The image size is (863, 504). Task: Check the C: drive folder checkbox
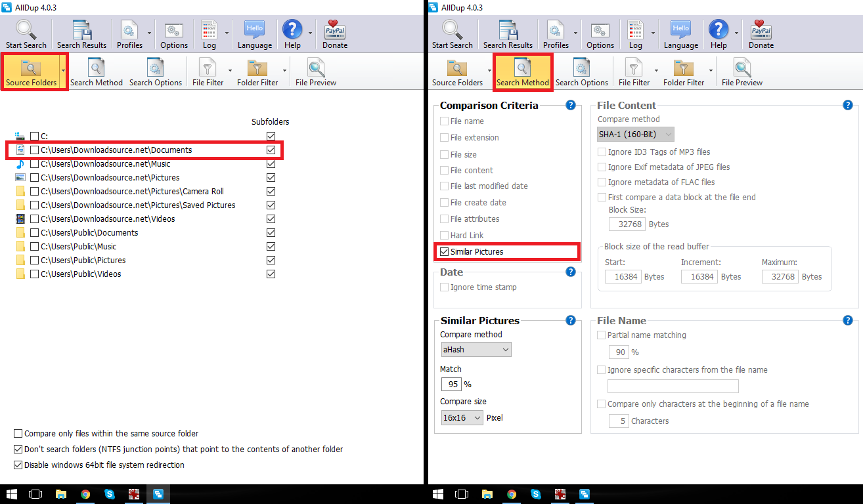pos(34,136)
